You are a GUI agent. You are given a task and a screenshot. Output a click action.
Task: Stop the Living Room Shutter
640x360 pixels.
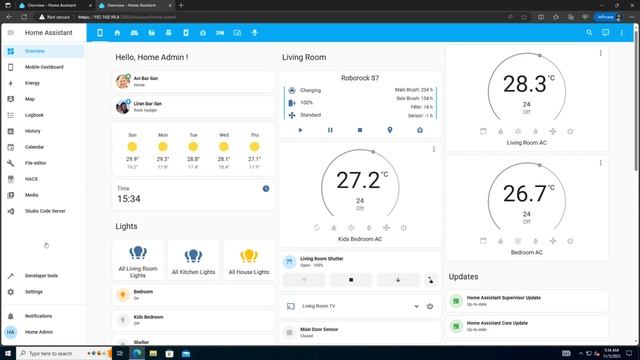click(351, 280)
